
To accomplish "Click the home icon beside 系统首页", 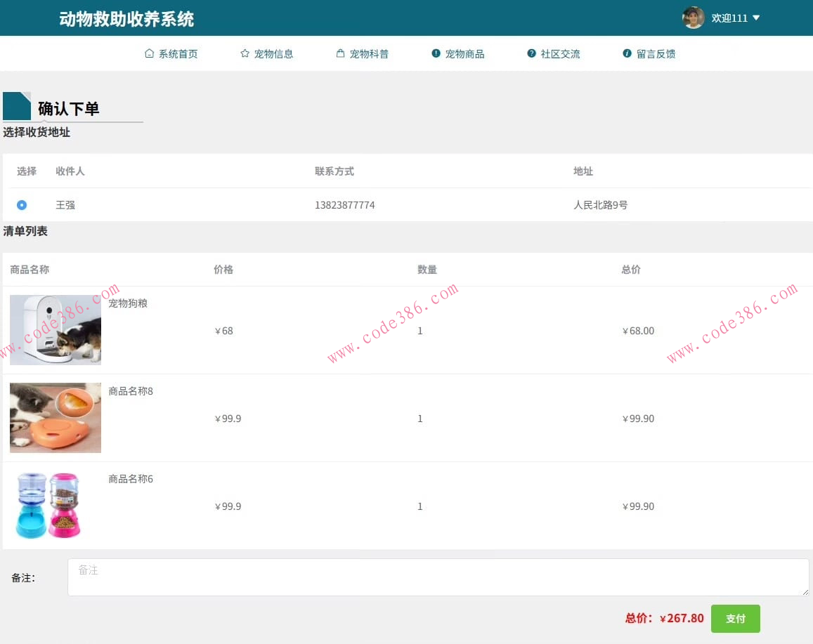I will tap(149, 53).
